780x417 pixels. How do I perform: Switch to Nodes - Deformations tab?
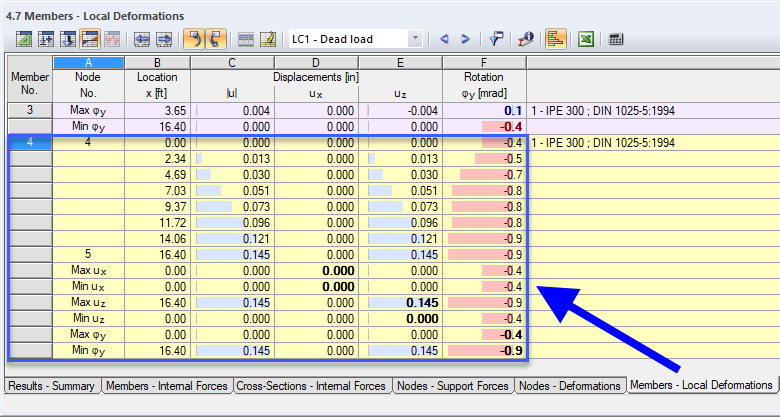click(570, 386)
